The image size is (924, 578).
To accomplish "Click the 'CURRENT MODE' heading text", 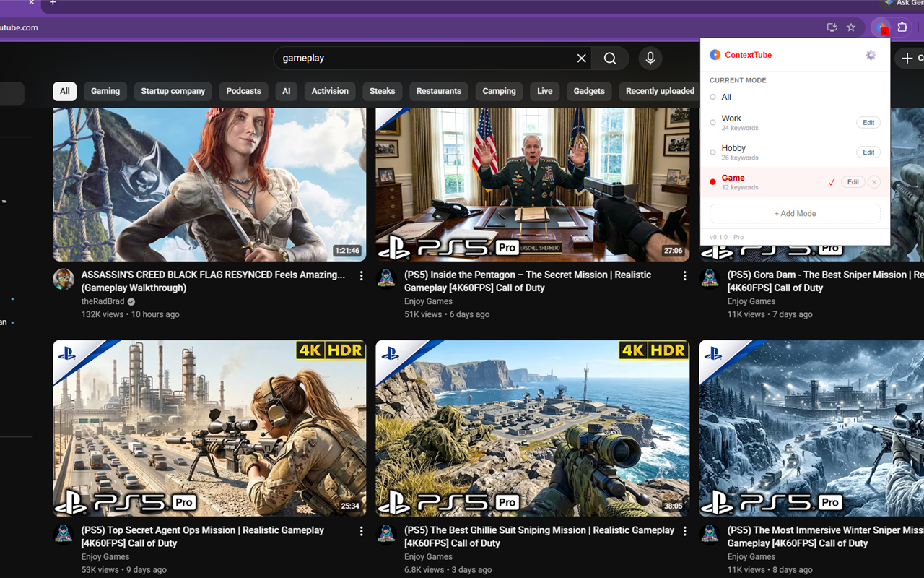I will click(x=738, y=80).
